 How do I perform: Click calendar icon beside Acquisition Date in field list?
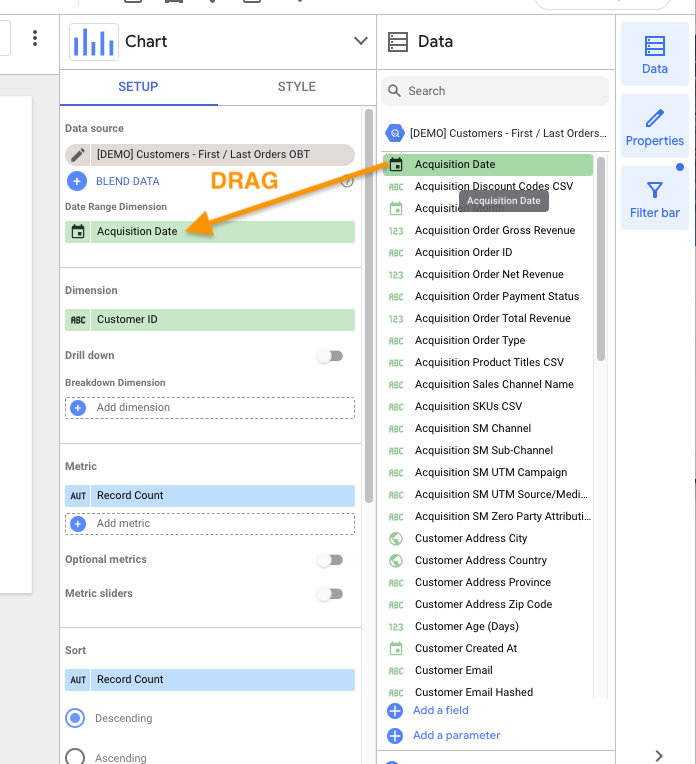396,165
